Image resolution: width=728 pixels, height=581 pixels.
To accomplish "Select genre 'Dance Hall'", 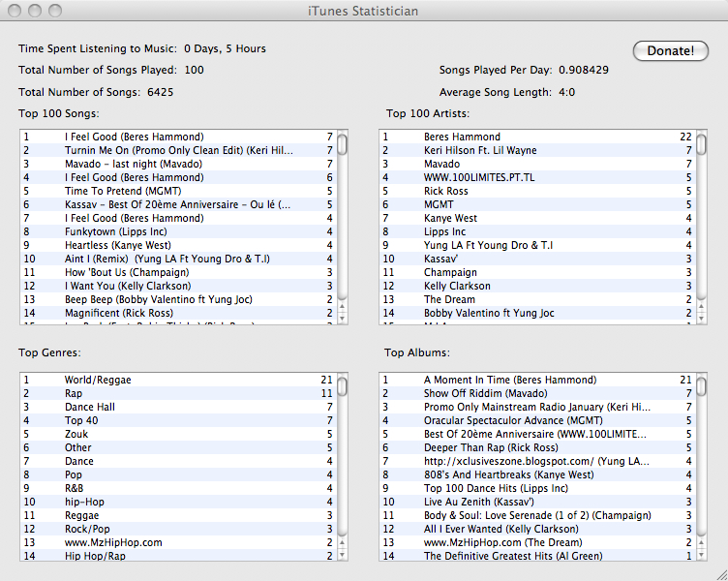I will (179, 407).
